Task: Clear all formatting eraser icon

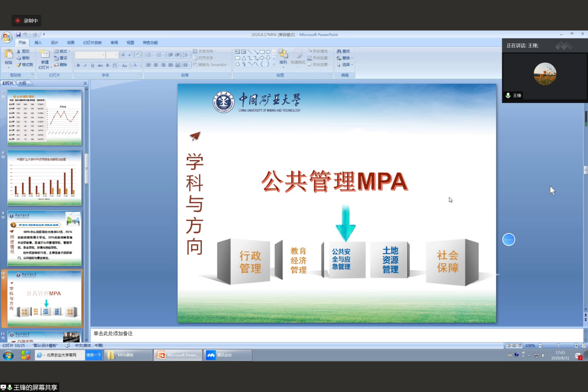Action: pyautogui.click(x=138, y=55)
